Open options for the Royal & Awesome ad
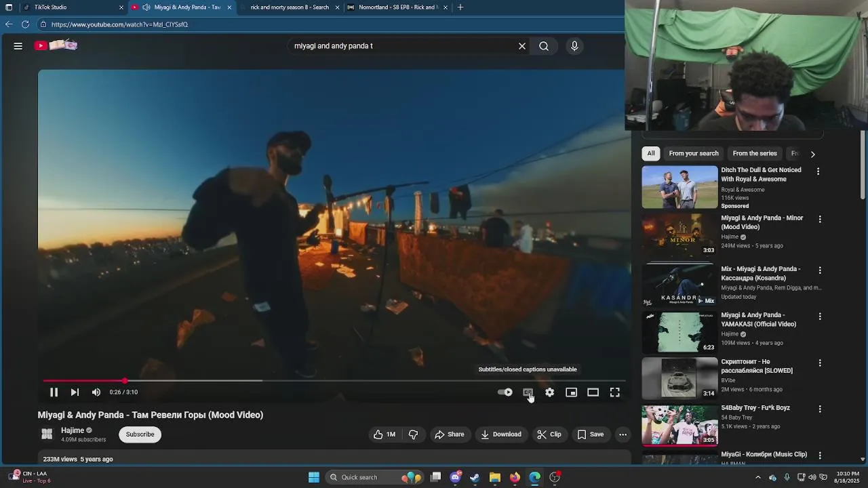The image size is (868, 488). [818, 171]
